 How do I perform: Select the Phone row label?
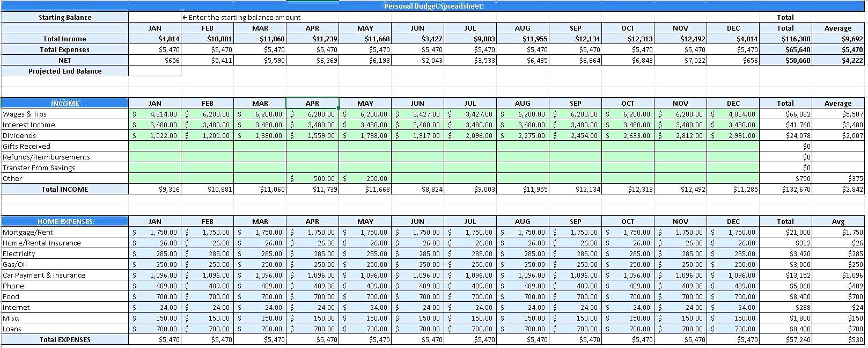click(x=64, y=286)
